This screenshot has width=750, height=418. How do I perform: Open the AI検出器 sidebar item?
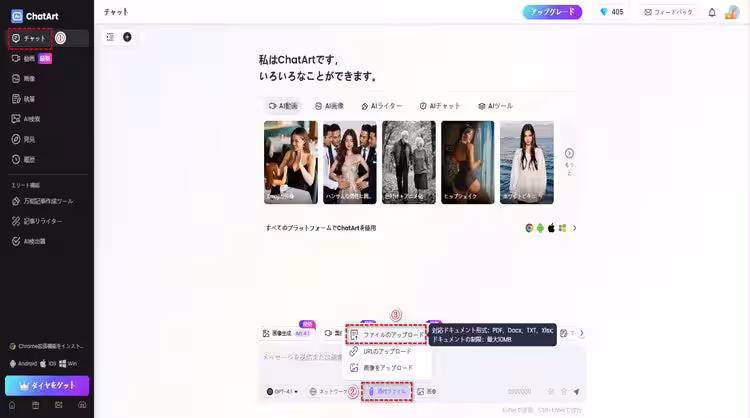29,242
